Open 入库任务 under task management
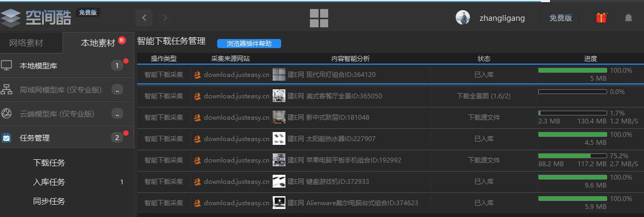 pos(49,182)
